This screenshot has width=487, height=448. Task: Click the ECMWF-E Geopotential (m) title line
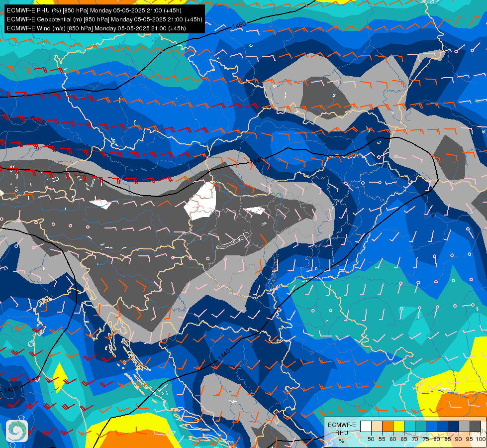click(x=104, y=19)
